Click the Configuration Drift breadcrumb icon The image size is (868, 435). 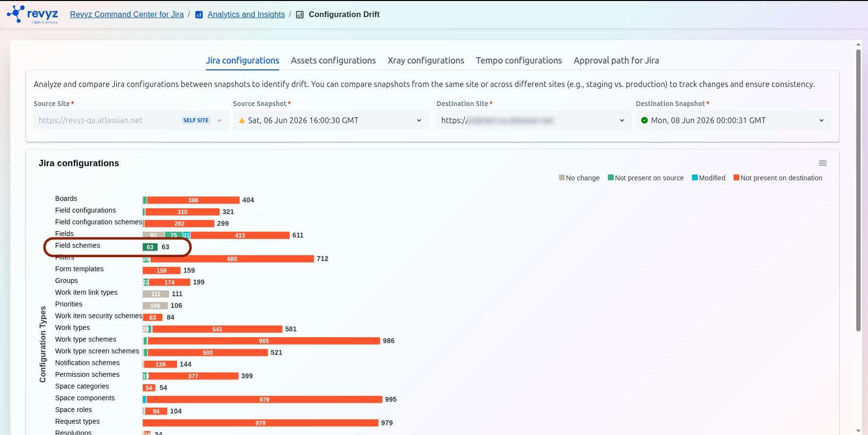300,15
